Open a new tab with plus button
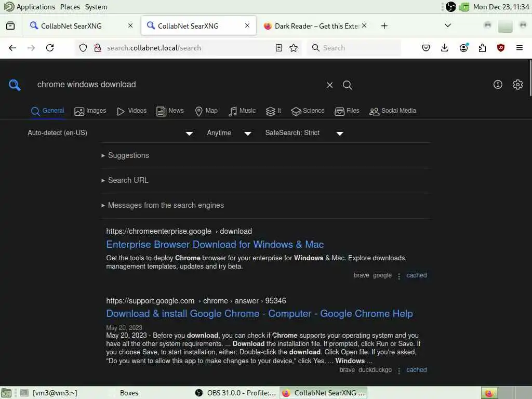The image size is (532, 399). 384,26
